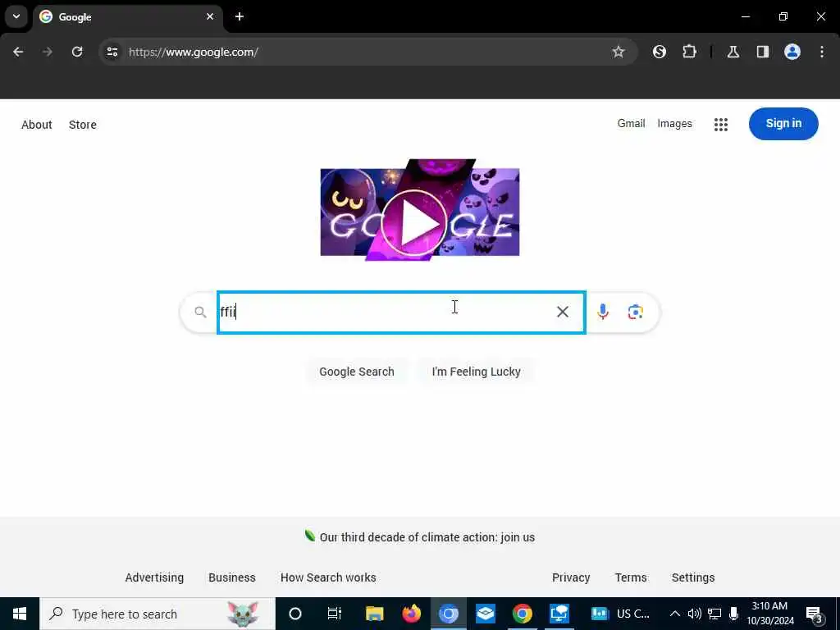Click the circular S extension icon
Image resolution: width=840 pixels, height=630 pixels.
[x=660, y=52]
